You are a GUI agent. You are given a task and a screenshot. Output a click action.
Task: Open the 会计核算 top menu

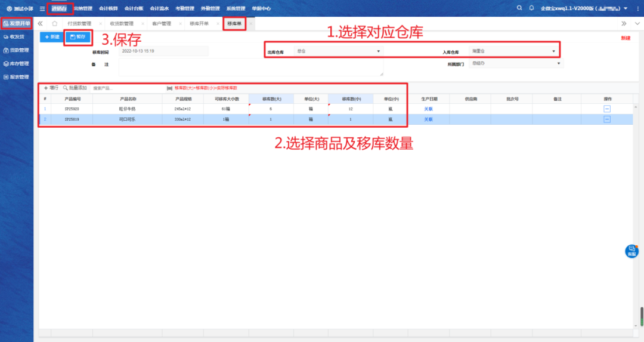(109, 8)
